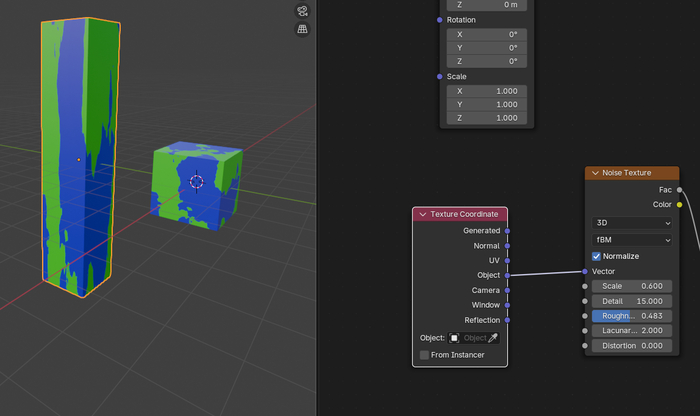Click the Vector input socket
The height and width of the screenshot is (416, 700).
pyautogui.click(x=585, y=271)
